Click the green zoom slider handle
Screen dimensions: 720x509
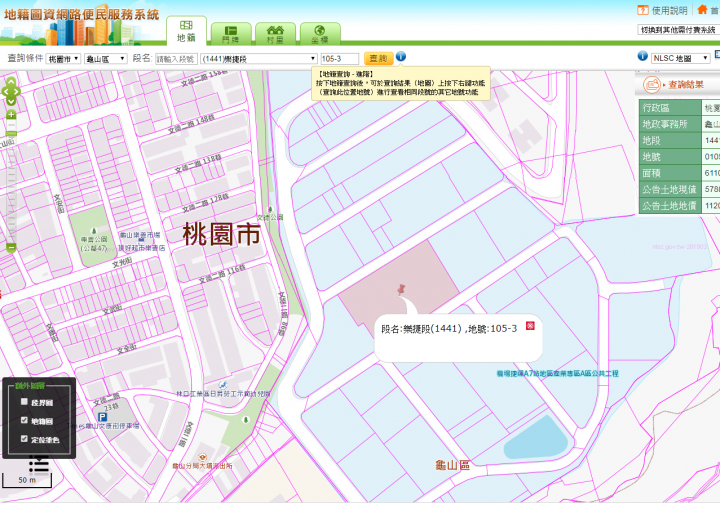[11, 133]
